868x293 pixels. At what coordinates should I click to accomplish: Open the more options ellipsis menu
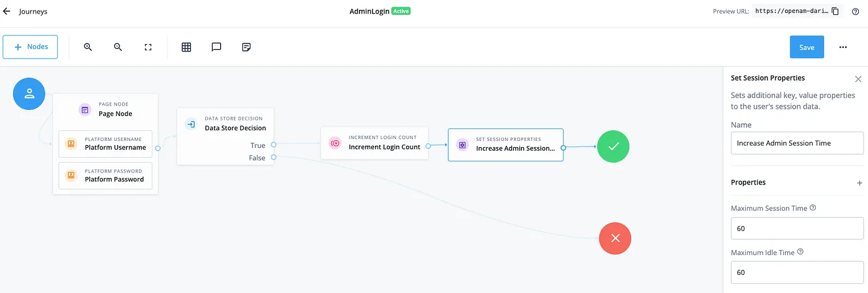843,47
